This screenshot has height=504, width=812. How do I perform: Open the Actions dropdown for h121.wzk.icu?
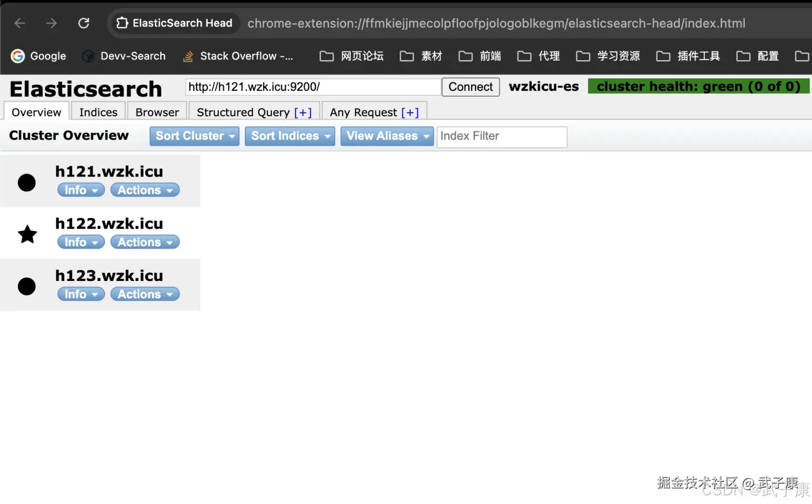click(145, 190)
